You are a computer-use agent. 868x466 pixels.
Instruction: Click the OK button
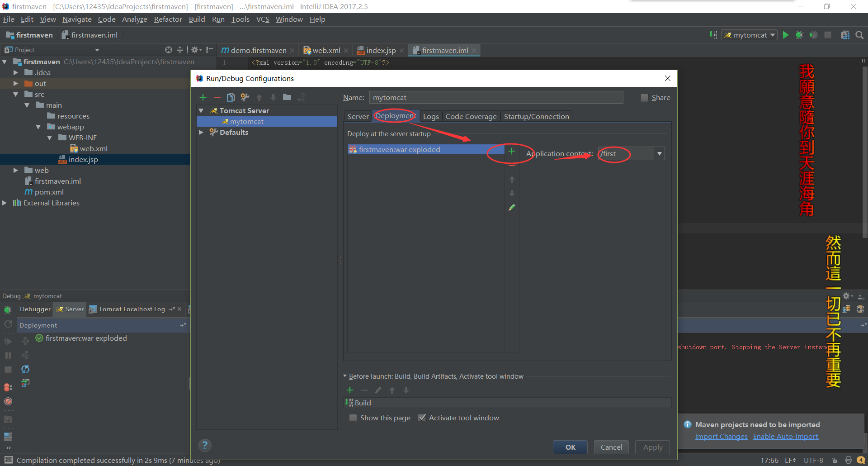pyautogui.click(x=570, y=447)
